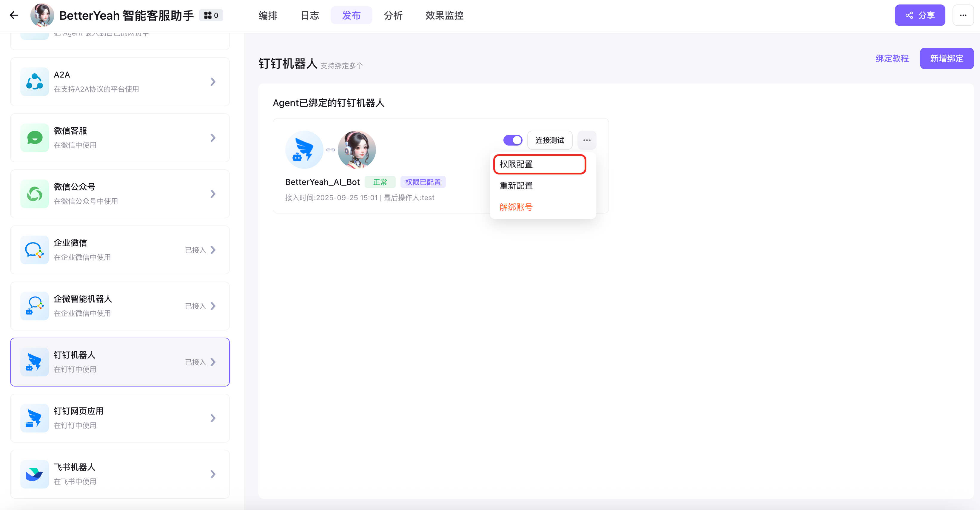Click the back arrow icon
The height and width of the screenshot is (510, 980).
coord(14,15)
